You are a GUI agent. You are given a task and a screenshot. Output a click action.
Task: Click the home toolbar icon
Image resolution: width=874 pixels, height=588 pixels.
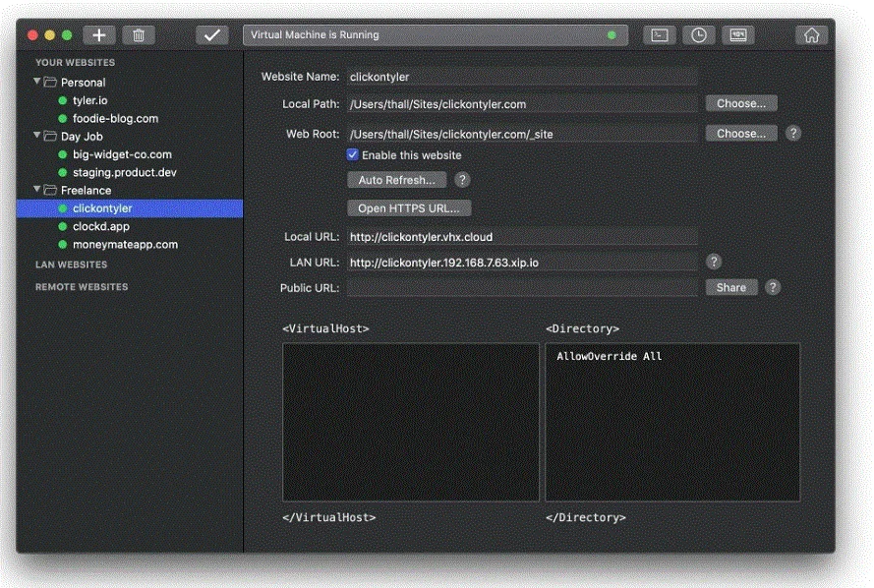[x=812, y=35]
